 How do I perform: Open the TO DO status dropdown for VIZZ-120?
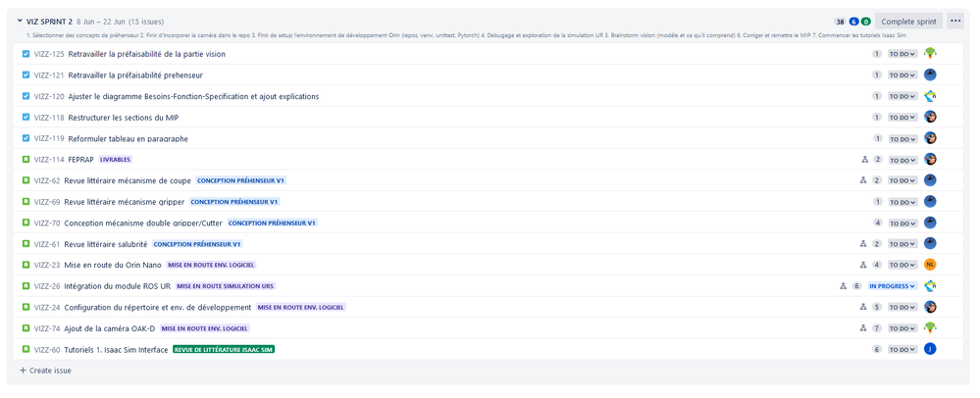(x=903, y=96)
